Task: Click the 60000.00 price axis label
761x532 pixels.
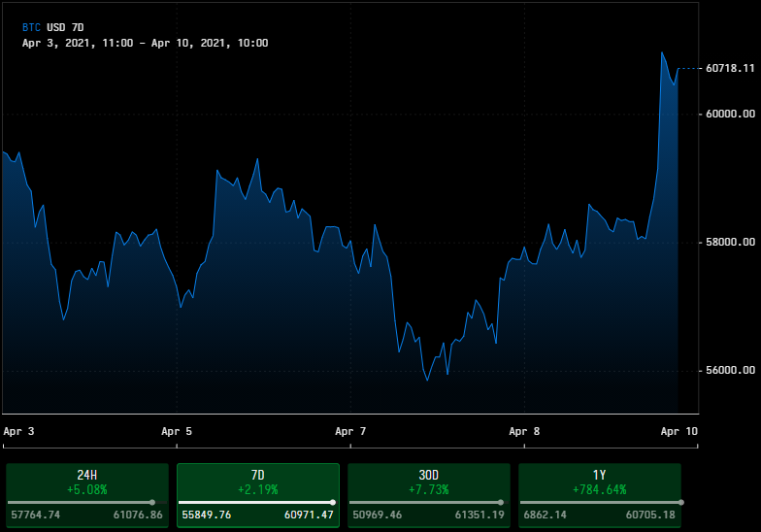Action: pos(730,114)
